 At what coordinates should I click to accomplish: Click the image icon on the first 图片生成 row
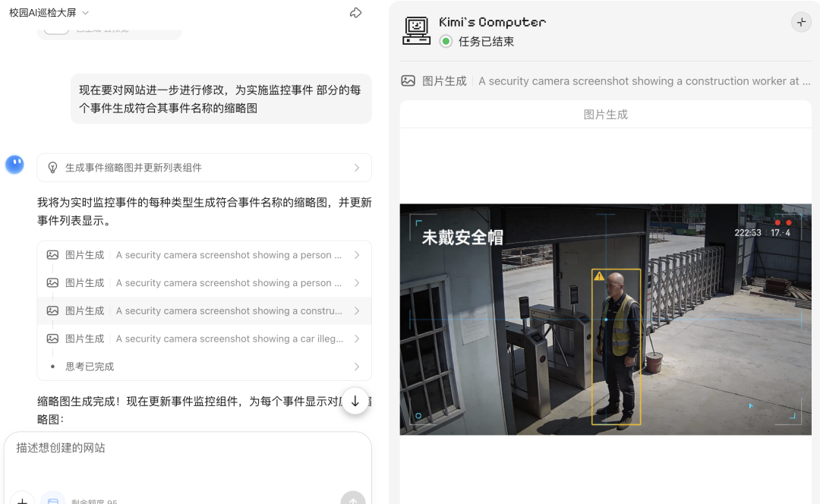tap(52, 254)
